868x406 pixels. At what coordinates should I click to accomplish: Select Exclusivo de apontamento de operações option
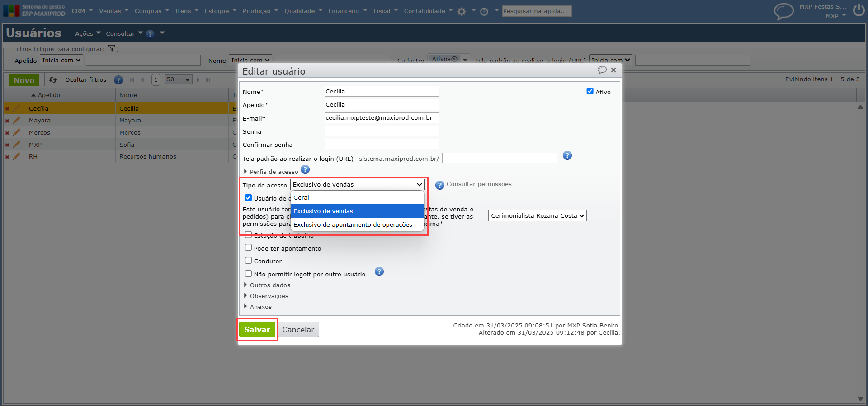point(357,224)
